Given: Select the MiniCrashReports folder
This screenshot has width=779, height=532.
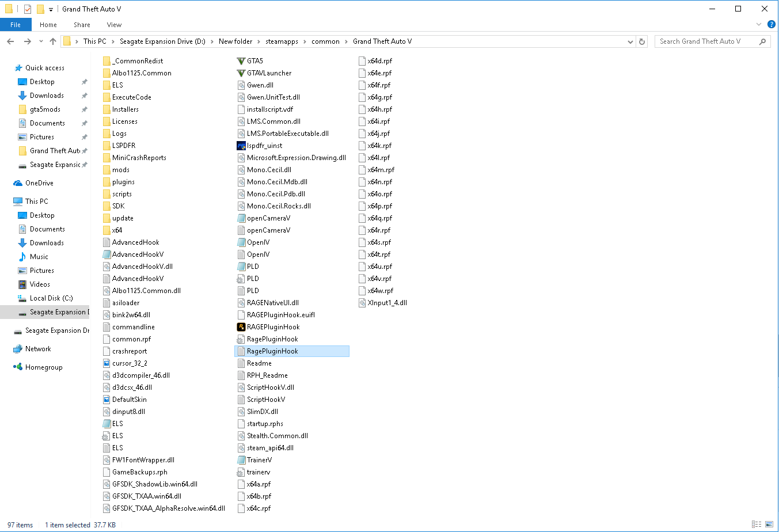Looking at the screenshot, I should click(134, 158).
